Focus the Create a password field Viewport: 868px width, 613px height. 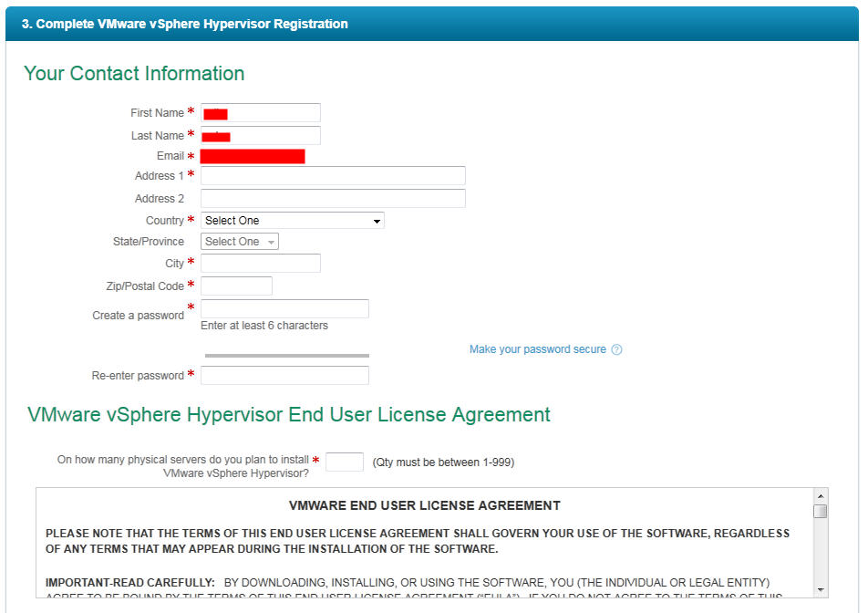point(284,308)
